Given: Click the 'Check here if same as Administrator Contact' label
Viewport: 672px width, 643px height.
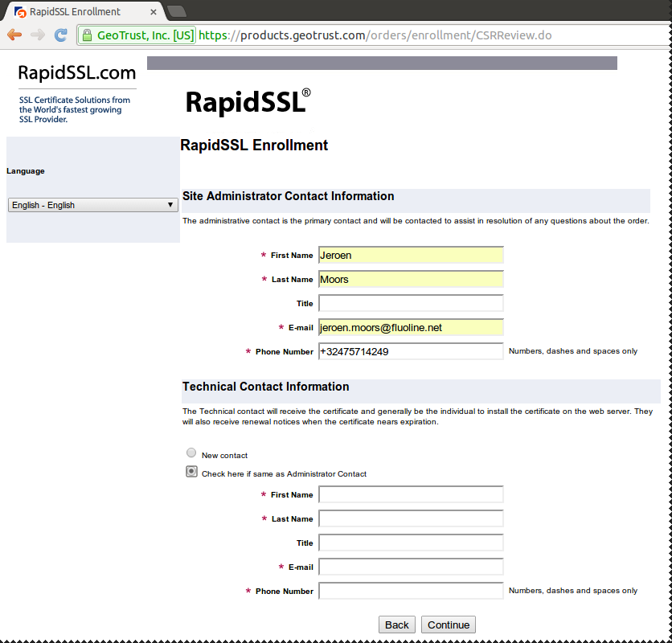Looking at the screenshot, I should [x=284, y=473].
